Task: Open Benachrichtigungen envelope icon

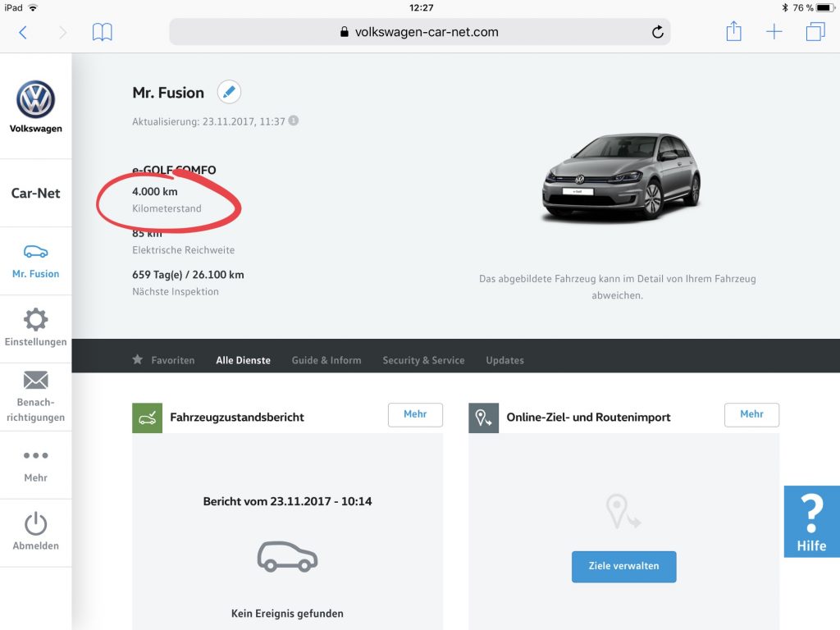Action: pos(35,381)
